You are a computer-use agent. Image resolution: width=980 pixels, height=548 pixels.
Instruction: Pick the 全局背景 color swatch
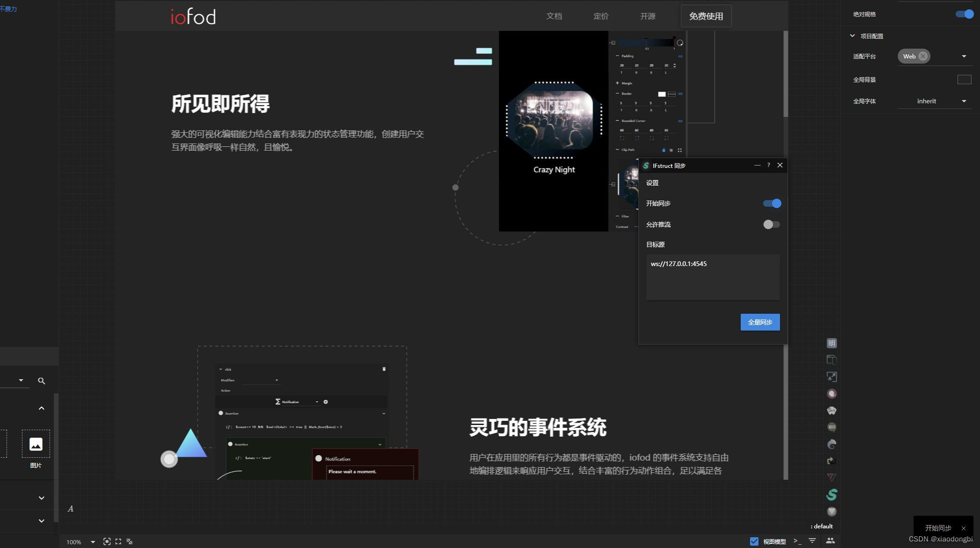(x=965, y=79)
